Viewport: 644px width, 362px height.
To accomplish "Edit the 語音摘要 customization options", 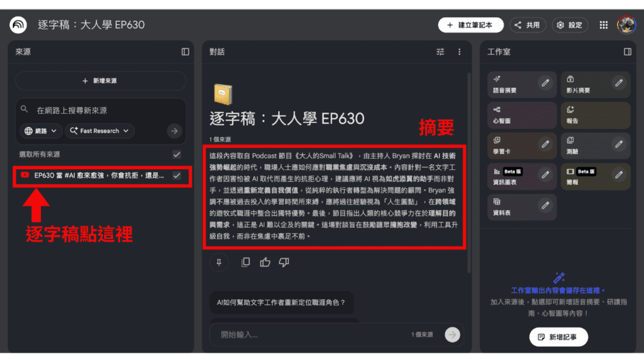I will click(x=545, y=82).
